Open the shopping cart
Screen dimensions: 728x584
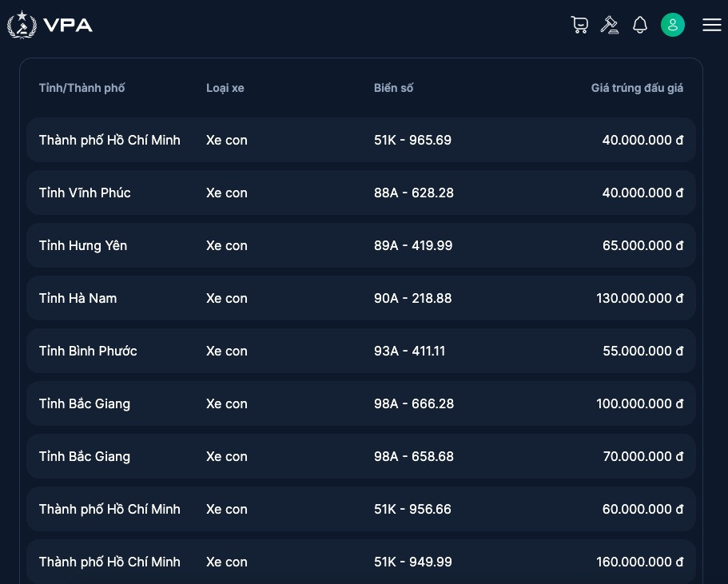579,25
